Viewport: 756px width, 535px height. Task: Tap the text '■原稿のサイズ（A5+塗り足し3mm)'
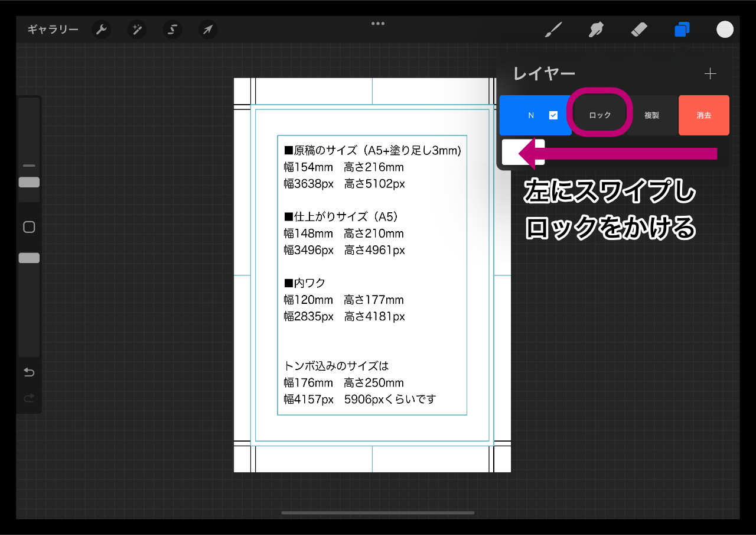(373, 150)
